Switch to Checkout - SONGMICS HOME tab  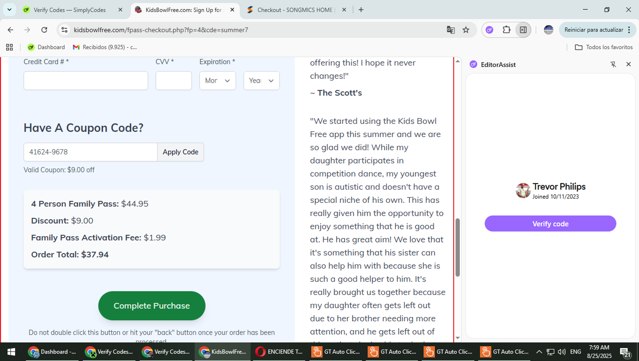click(x=296, y=10)
